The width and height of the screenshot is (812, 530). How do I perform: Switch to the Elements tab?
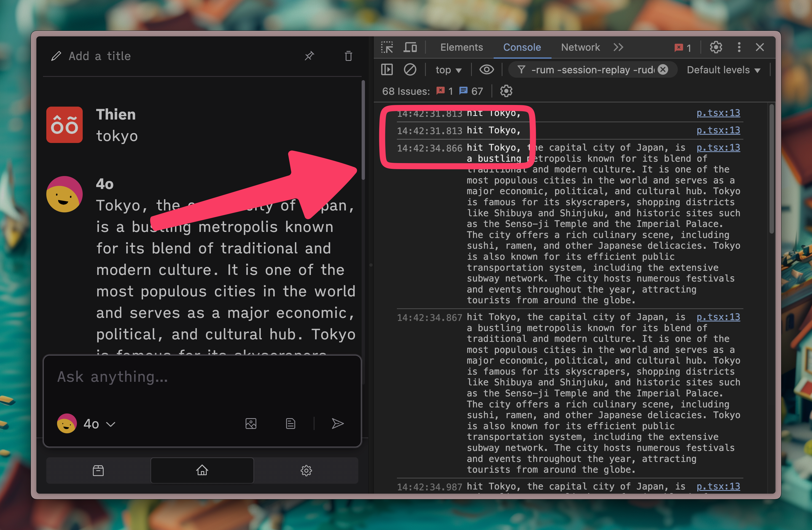pyautogui.click(x=462, y=47)
